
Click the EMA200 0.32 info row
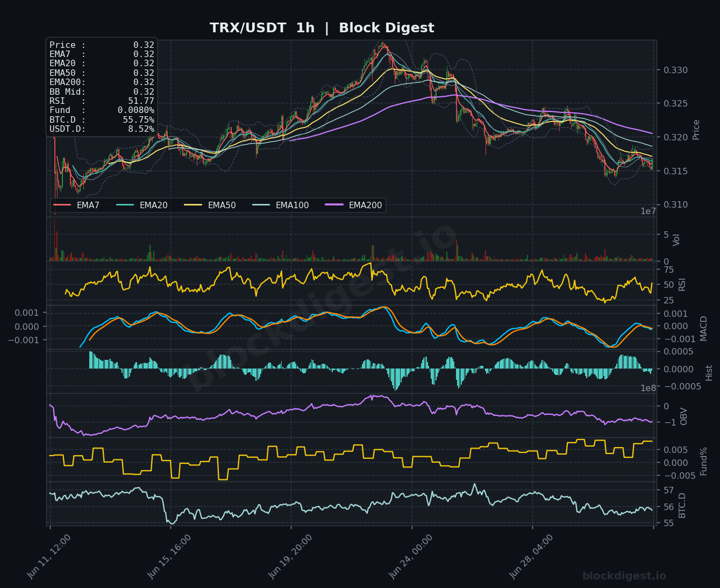coord(102,82)
